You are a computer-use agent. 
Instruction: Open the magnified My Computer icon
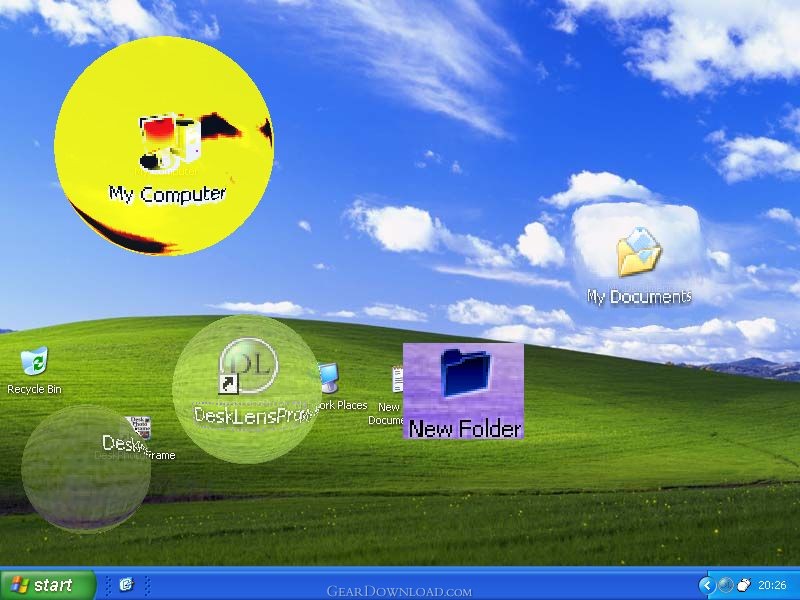[x=169, y=142]
